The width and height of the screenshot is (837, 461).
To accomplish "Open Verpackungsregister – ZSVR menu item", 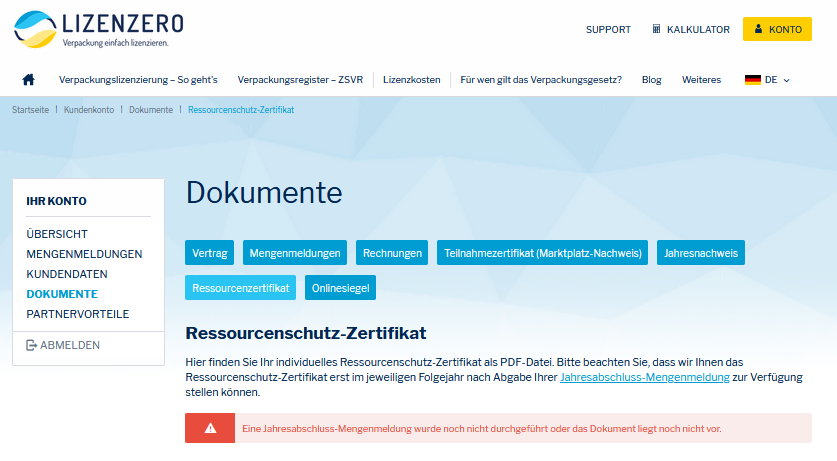I will (x=300, y=80).
